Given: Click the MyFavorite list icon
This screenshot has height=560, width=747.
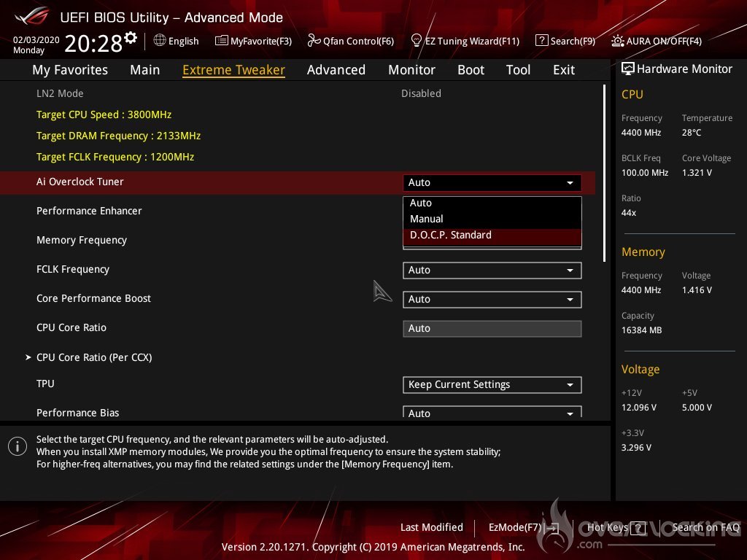Looking at the screenshot, I should point(222,41).
